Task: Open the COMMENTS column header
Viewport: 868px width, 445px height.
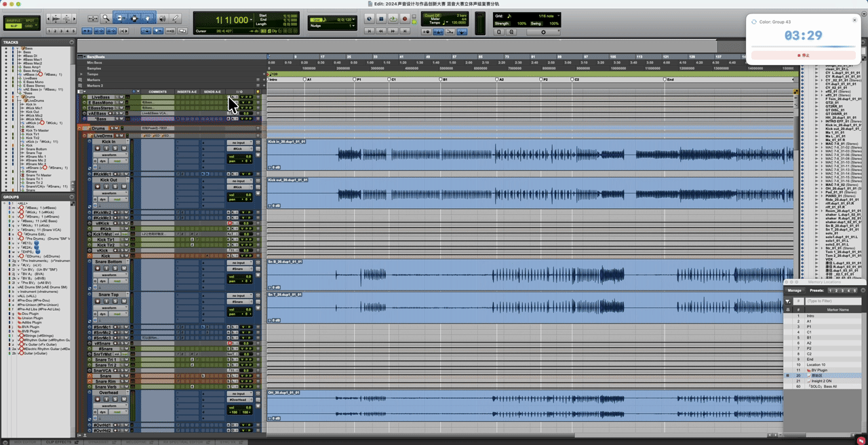Action: point(157,92)
